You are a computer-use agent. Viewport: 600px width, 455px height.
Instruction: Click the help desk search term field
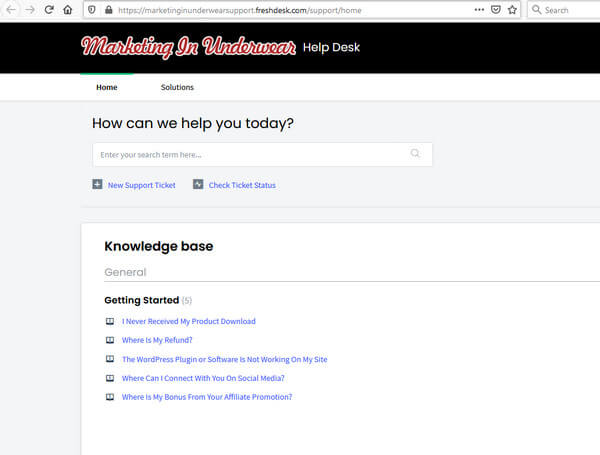(x=262, y=155)
